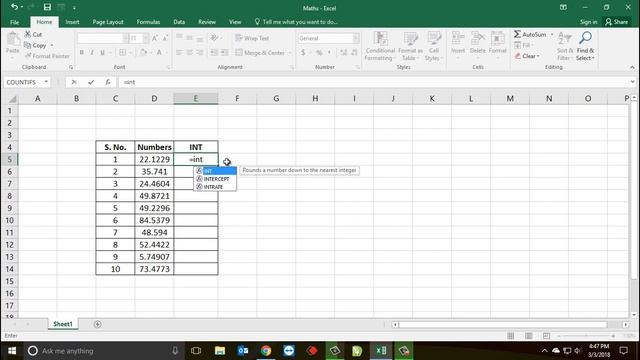
Task: Switch to the Insert tab
Action: coord(72,22)
